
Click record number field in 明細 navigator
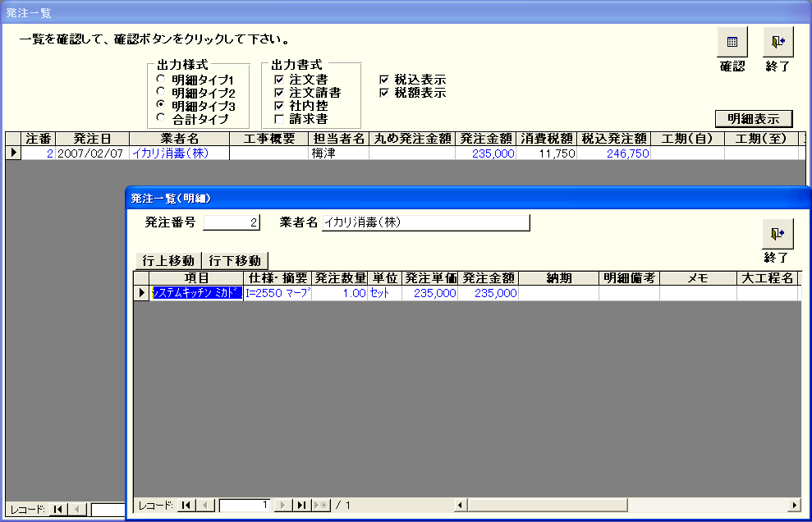coord(245,505)
